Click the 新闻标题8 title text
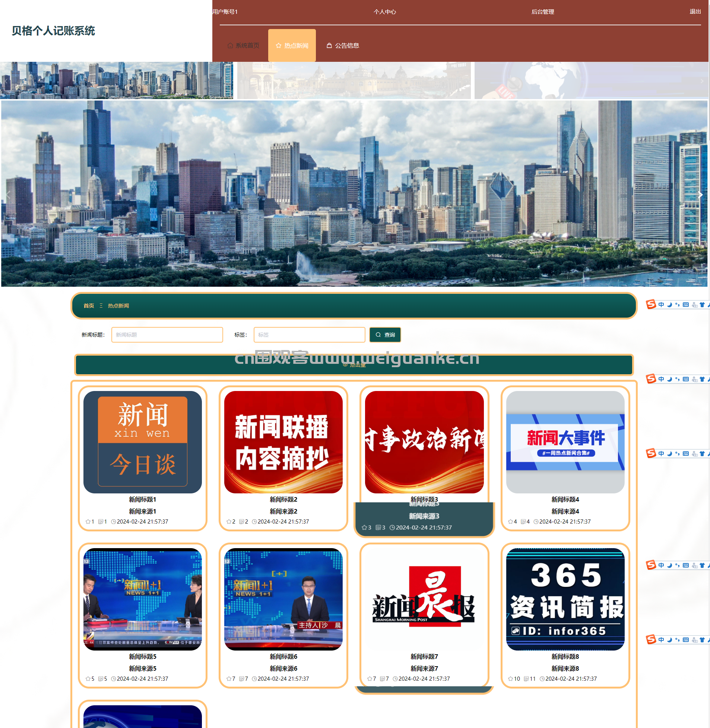This screenshot has height=728, width=710. pyautogui.click(x=565, y=657)
